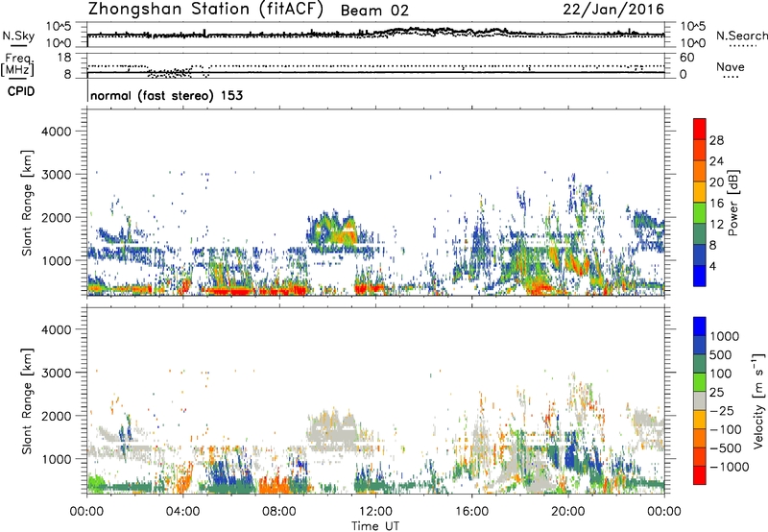Click the '25' label on the velocity scale
The image size is (768, 532).
pyautogui.click(x=716, y=393)
